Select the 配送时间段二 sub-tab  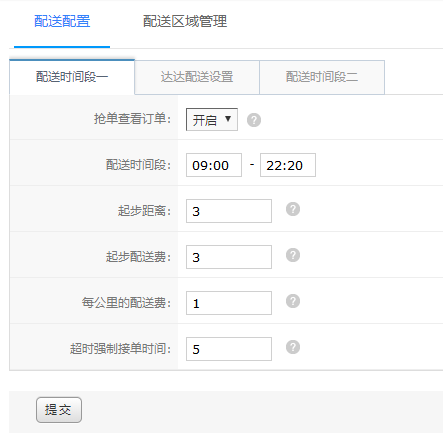tap(322, 77)
